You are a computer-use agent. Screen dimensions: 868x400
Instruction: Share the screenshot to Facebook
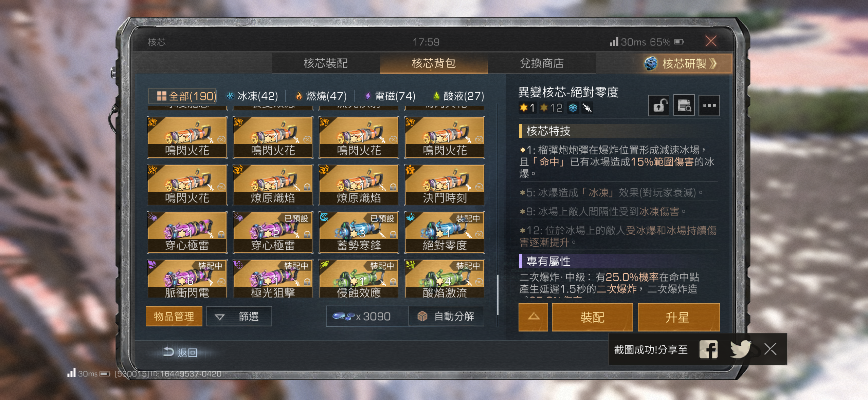[708, 349]
